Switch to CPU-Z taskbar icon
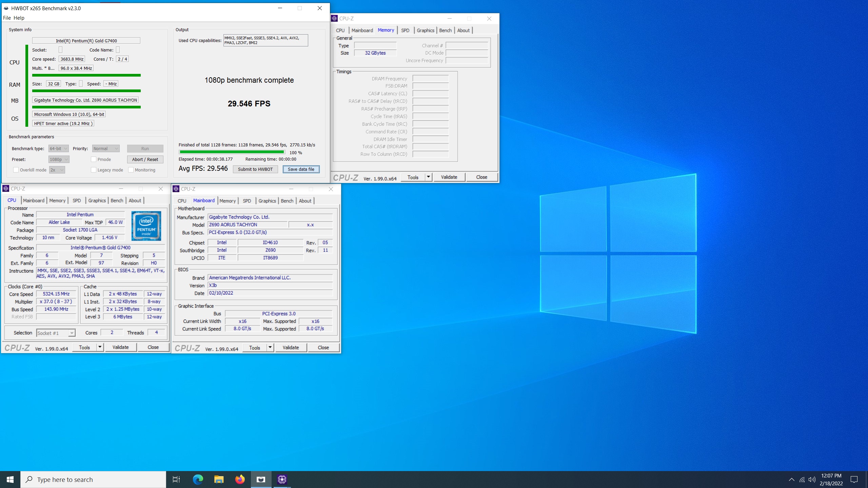This screenshot has height=488, width=868. coord(282,480)
